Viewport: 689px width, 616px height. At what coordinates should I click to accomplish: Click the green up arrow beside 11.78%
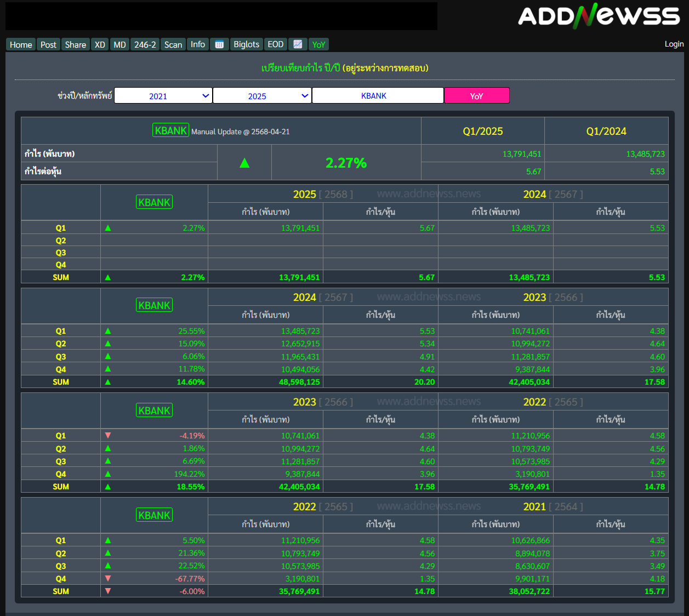[108, 369]
